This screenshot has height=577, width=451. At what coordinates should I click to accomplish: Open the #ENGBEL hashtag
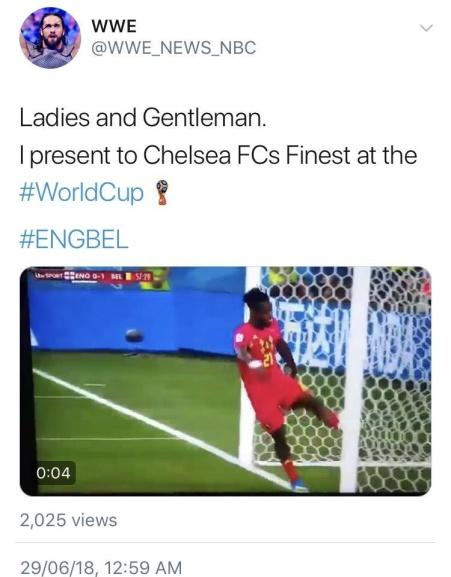pyautogui.click(x=74, y=239)
